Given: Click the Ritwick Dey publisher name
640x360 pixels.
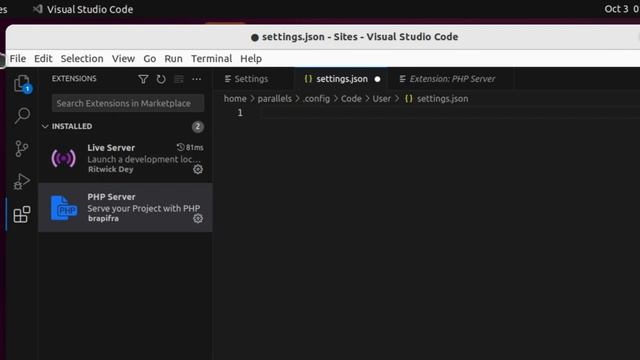Looking at the screenshot, I should point(111,169).
